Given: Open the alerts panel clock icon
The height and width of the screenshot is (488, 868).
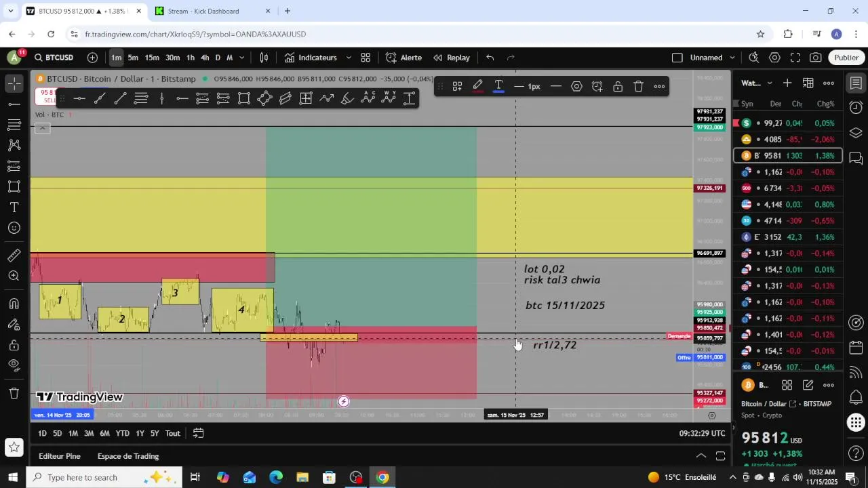Looking at the screenshot, I should click(856, 108).
